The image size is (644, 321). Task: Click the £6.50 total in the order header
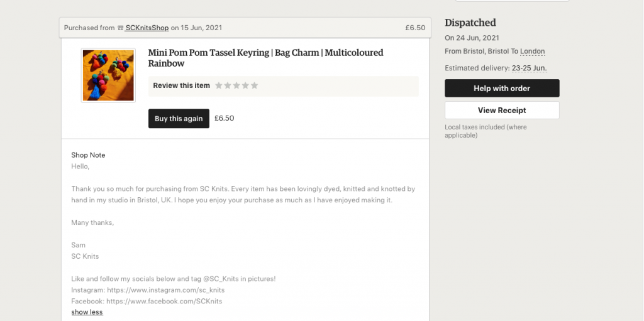click(415, 28)
